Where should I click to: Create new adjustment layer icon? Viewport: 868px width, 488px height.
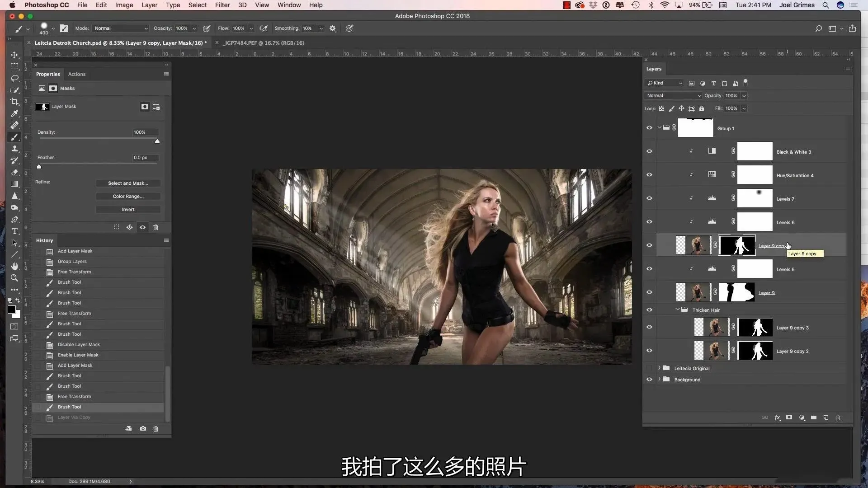(x=802, y=418)
